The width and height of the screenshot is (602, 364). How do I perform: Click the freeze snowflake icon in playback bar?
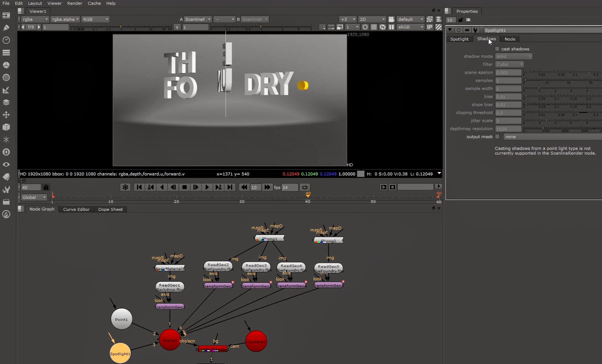coord(125,187)
